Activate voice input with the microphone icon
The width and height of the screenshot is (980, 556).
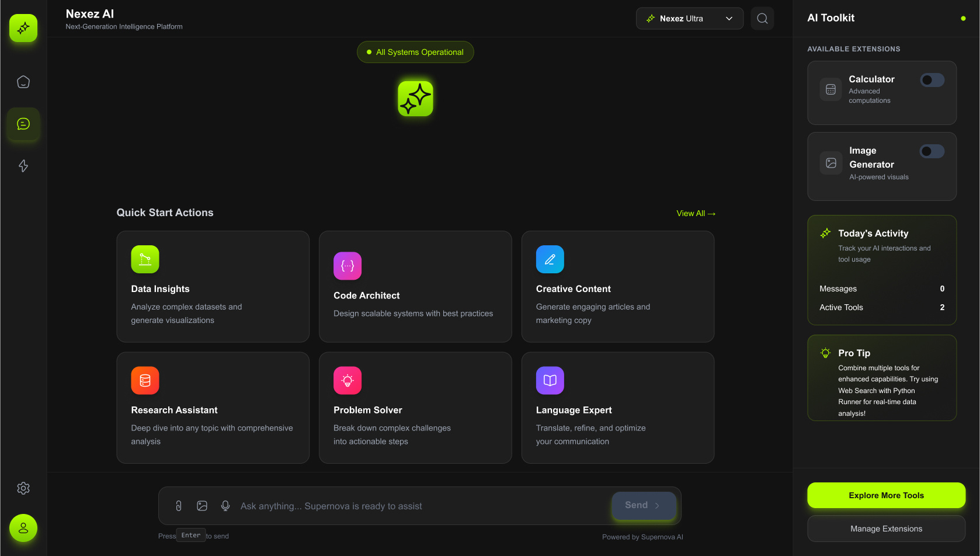[225, 506]
